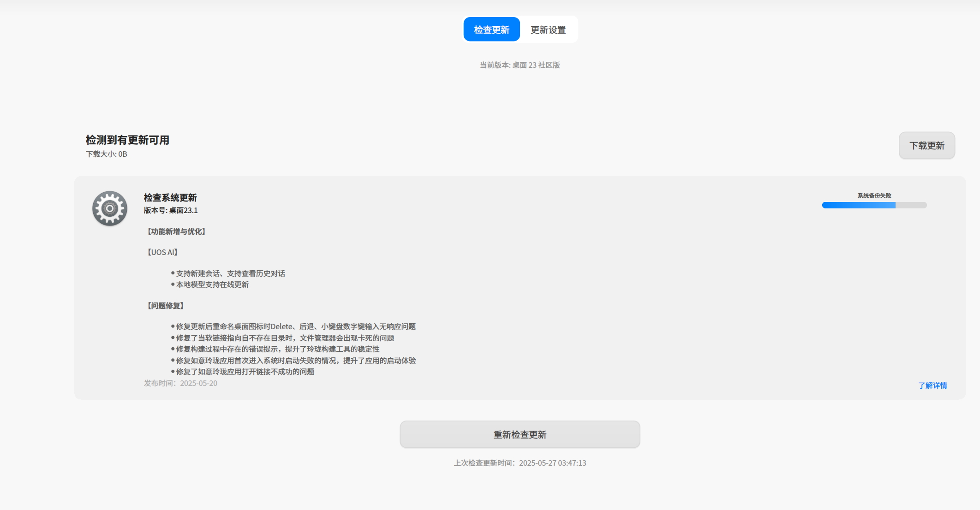
Task: Click the 下载大小: 0B label
Action: click(107, 154)
